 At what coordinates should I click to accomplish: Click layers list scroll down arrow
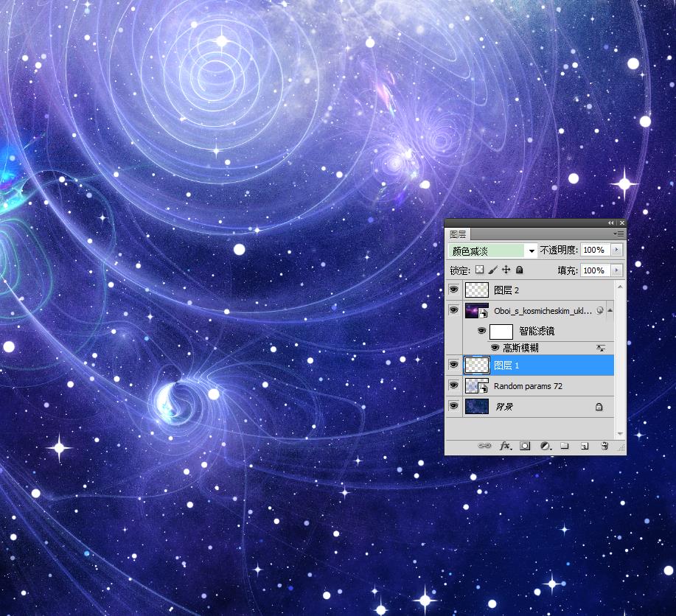[x=620, y=434]
